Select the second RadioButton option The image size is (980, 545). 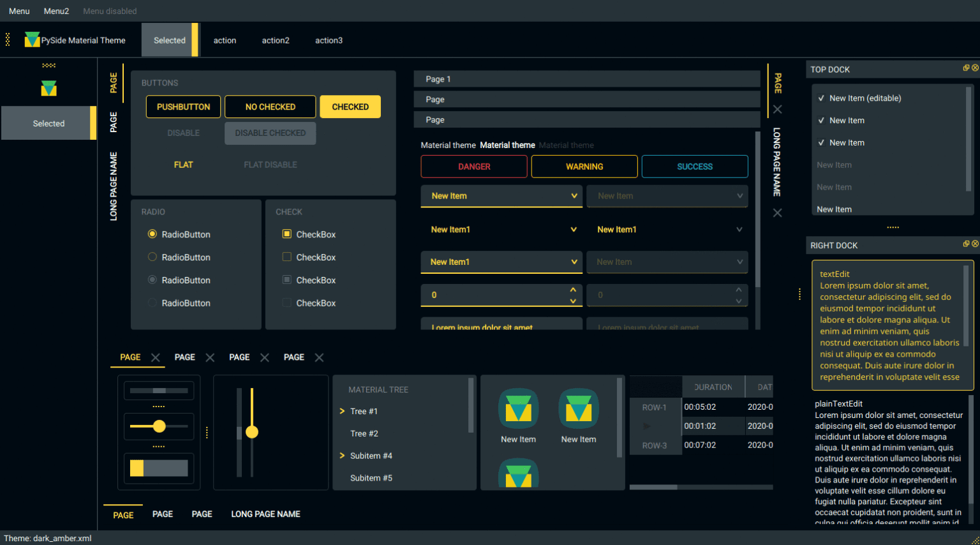click(152, 257)
